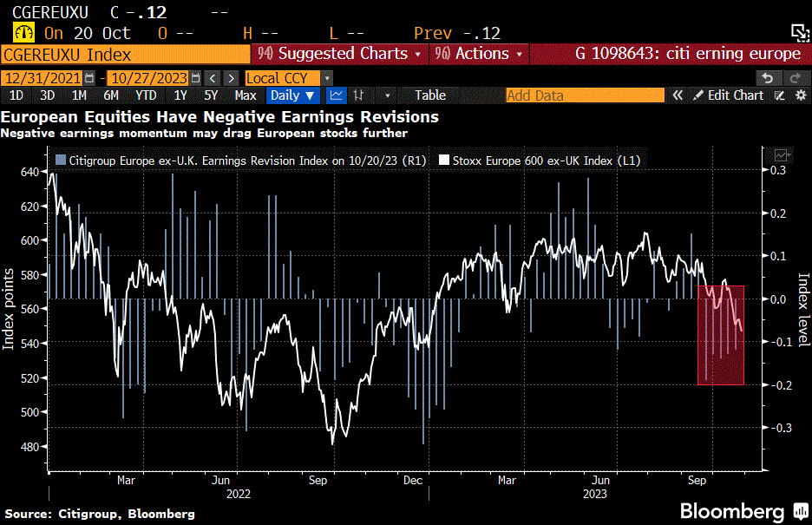Shift date range back with left arrow

(x=213, y=78)
